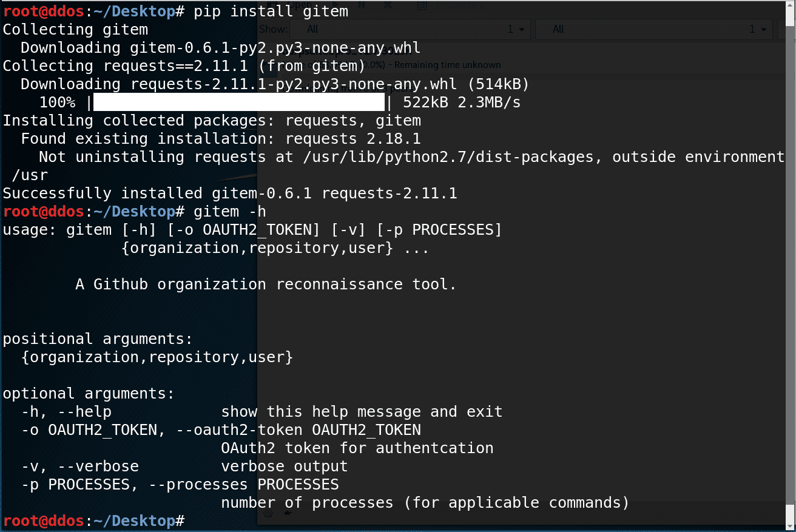Click the 'gitem -h' command text
This screenshot has height=532, width=796.
pos(230,212)
